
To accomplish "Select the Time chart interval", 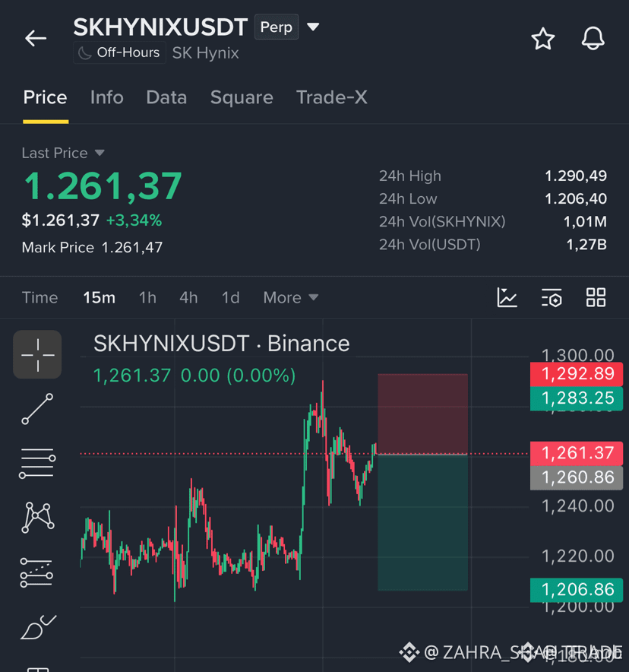I will pos(40,297).
